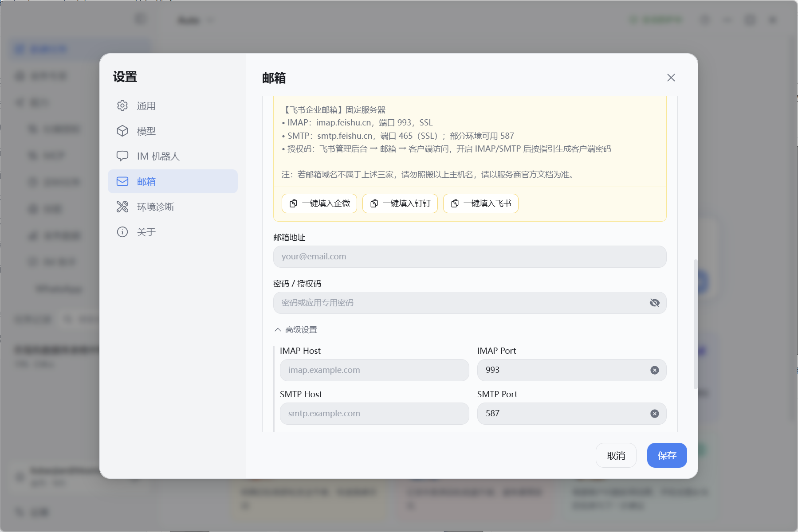The width and height of the screenshot is (798, 532).
Task: Open the 通用 general settings section
Action: pyautogui.click(x=173, y=106)
